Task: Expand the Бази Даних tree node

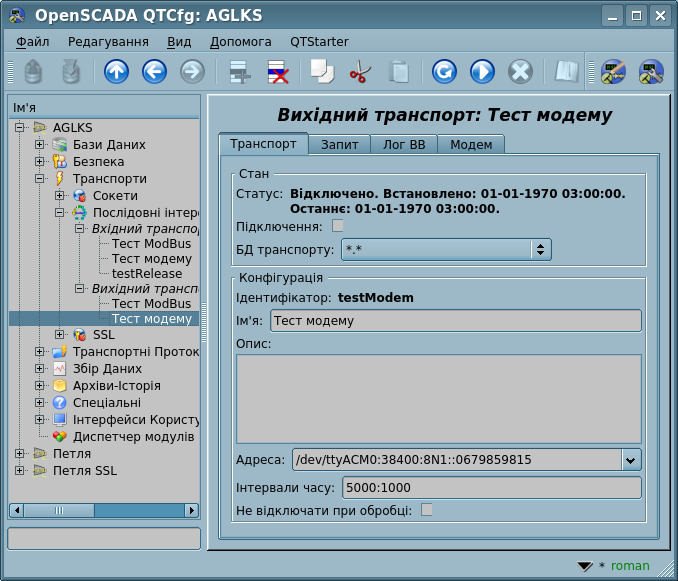Action: click(39, 144)
